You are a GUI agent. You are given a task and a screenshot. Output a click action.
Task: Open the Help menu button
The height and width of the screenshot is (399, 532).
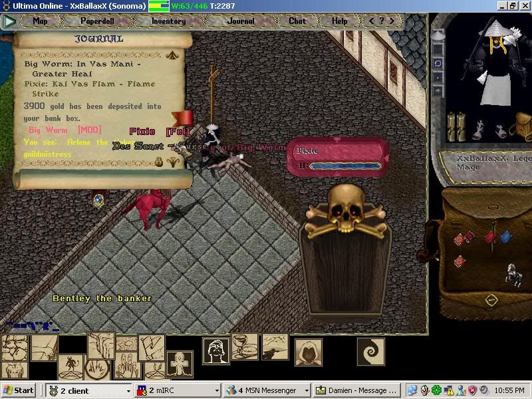(339, 21)
